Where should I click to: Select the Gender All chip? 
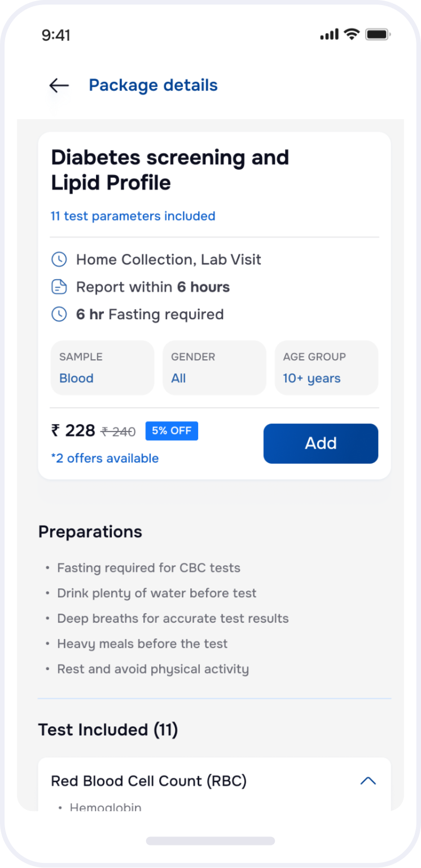tap(214, 368)
